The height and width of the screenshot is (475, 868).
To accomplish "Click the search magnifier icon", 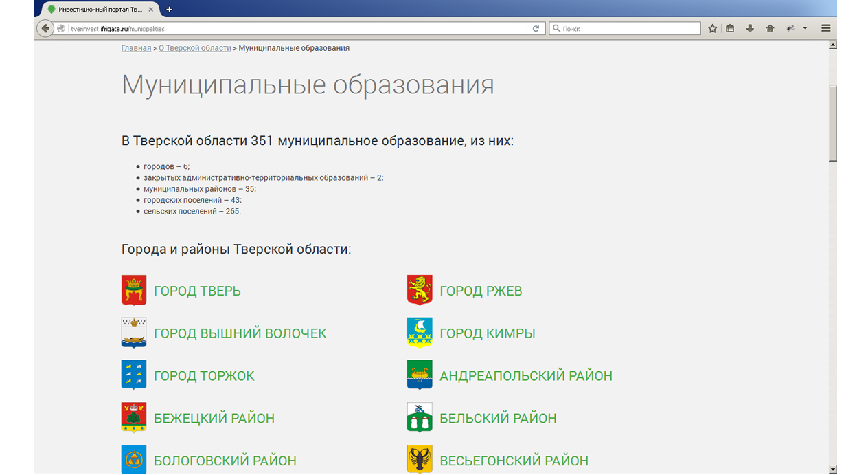I will tap(556, 29).
